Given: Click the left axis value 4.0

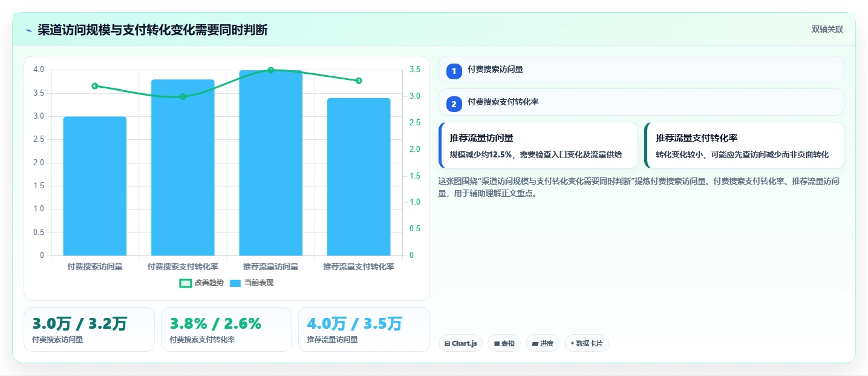Looking at the screenshot, I should [x=39, y=70].
